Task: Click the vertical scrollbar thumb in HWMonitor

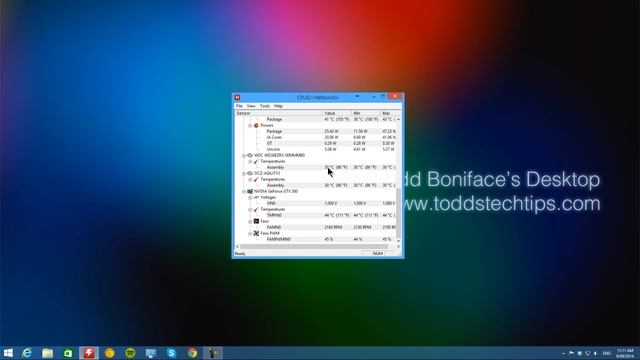Action: click(398, 212)
